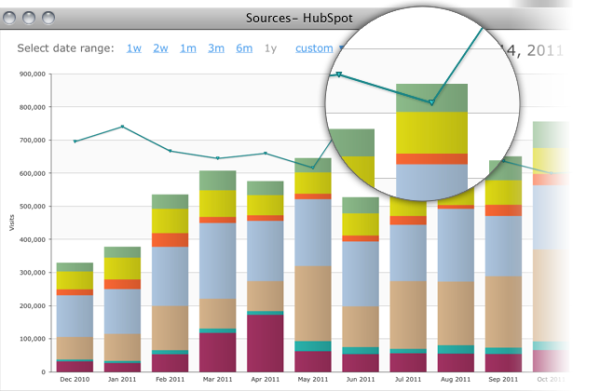Click the Jan 2011 line data point

[122, 126]
